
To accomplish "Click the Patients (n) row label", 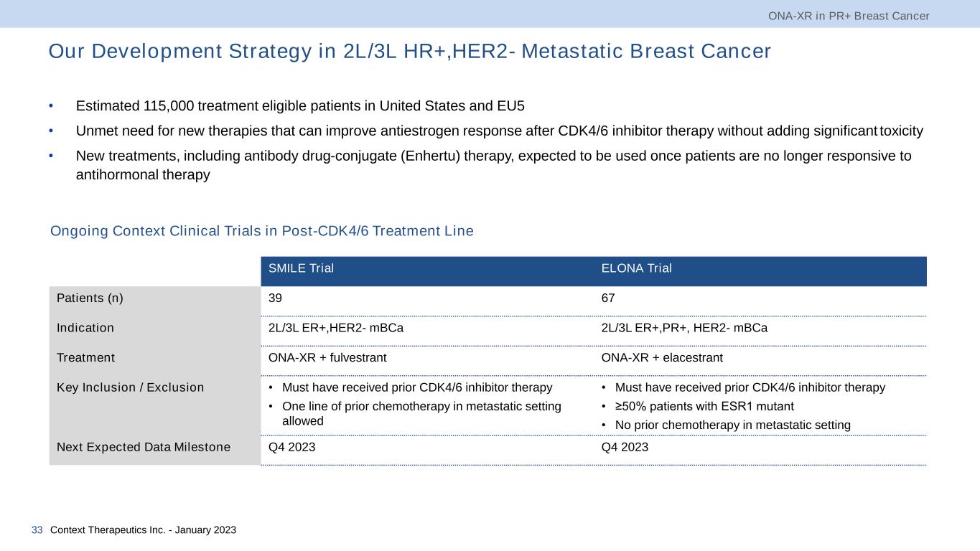I will pos(90,298).
